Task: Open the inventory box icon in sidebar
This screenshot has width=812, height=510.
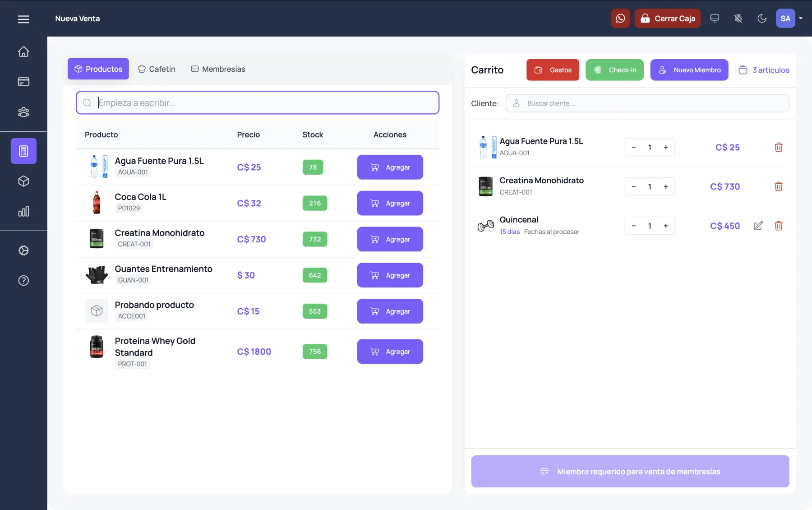Action: click(23, 181)
